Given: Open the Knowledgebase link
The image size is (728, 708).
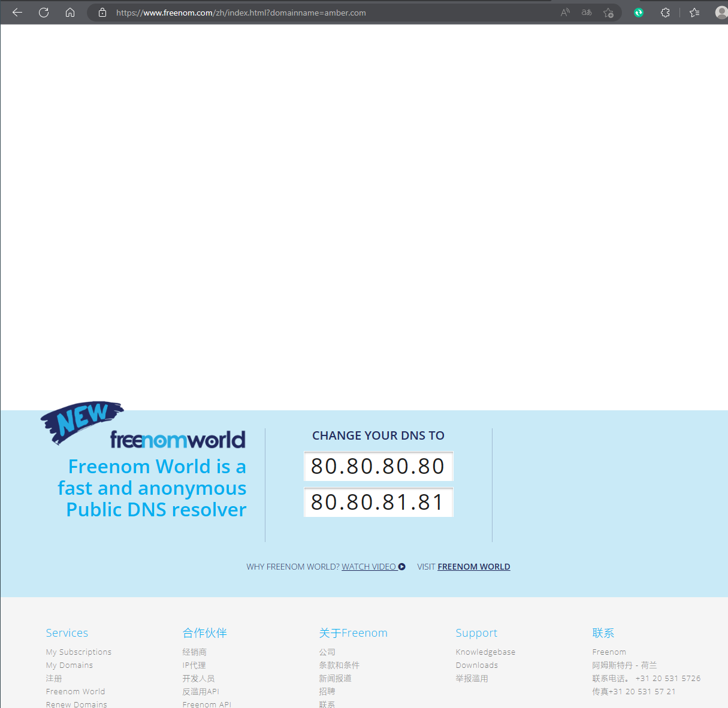Looking at the screenshot, I should (x=485, y=652).
